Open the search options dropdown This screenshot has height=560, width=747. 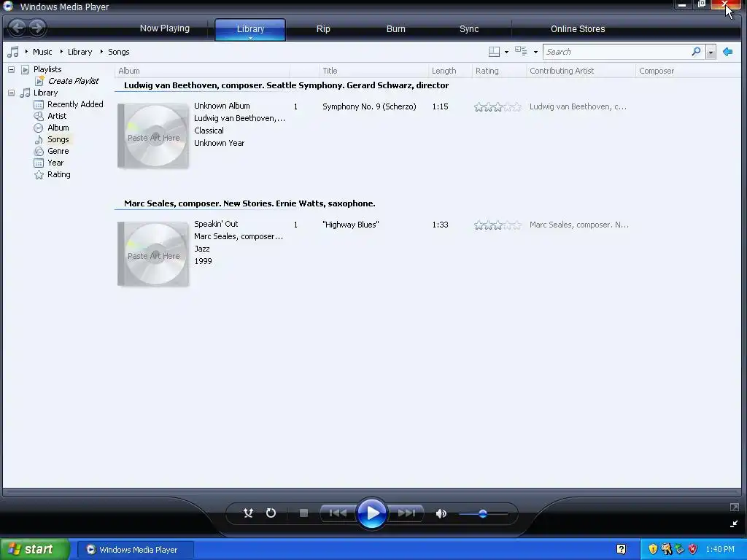[711, 52]
